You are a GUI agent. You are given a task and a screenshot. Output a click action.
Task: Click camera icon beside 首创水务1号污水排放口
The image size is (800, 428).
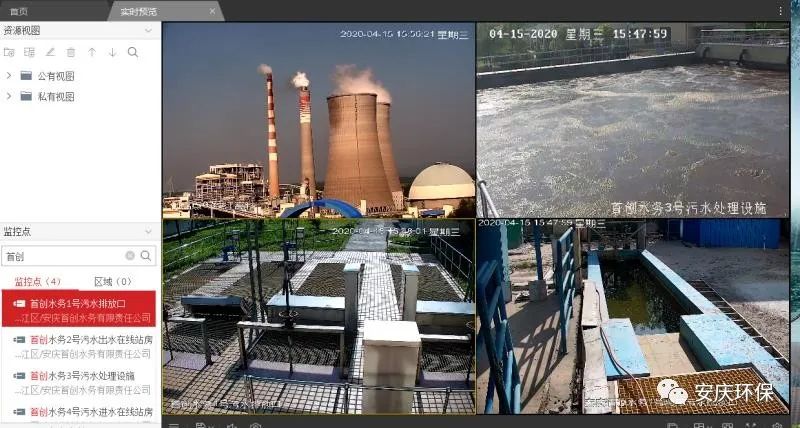(x=19, y=304)
